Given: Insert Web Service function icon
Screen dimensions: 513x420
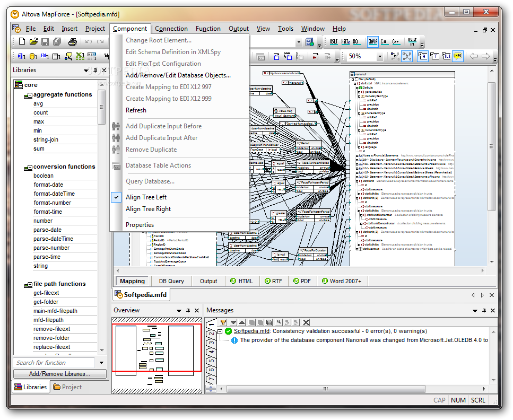Looking at the screenshot, I should click(x=68, y=56).
